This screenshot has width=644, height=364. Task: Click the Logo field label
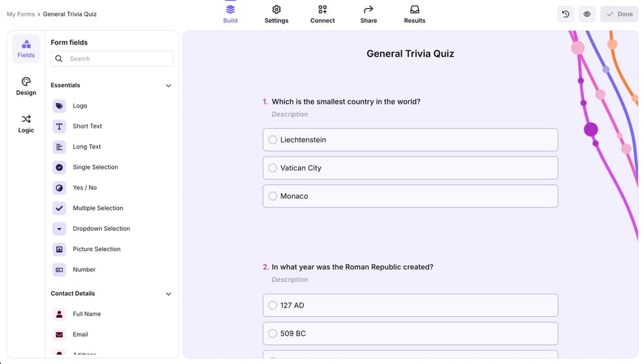click(80, 106)
